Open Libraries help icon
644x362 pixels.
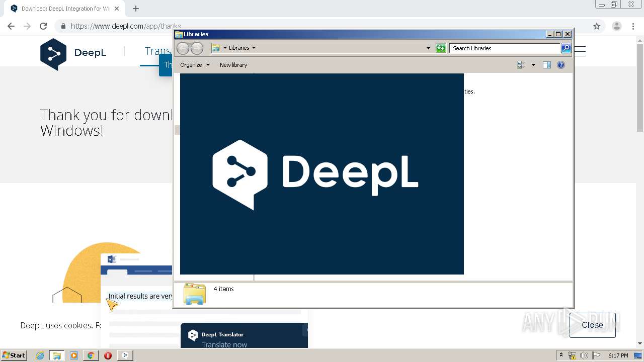(x=561, y=65)
